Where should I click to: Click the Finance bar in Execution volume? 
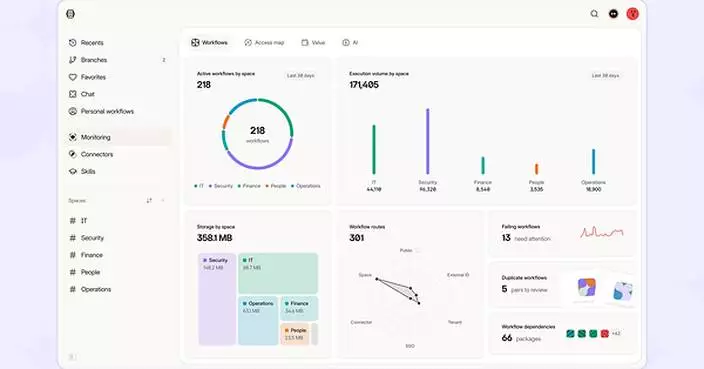(483, 166)
